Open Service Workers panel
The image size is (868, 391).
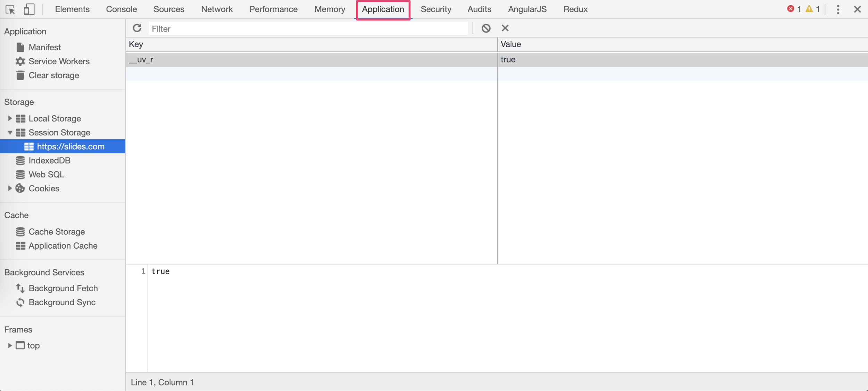coord(59,61)
